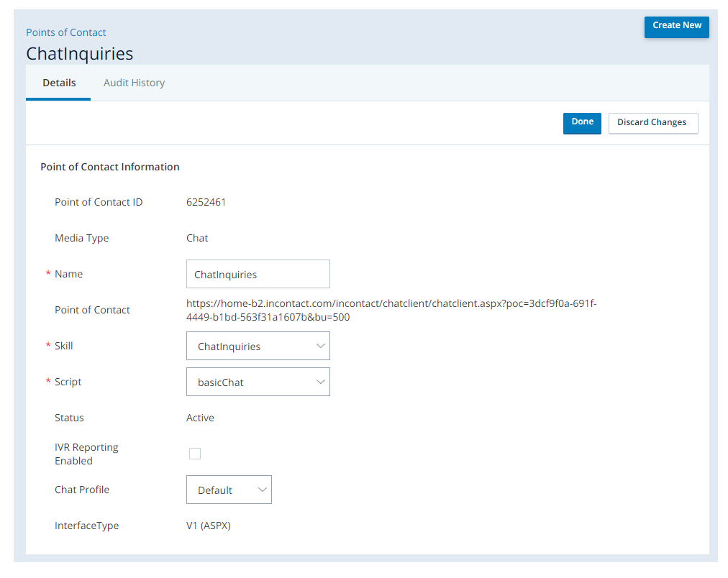Click the Media Type value Chat

click(x=197, y=238)
